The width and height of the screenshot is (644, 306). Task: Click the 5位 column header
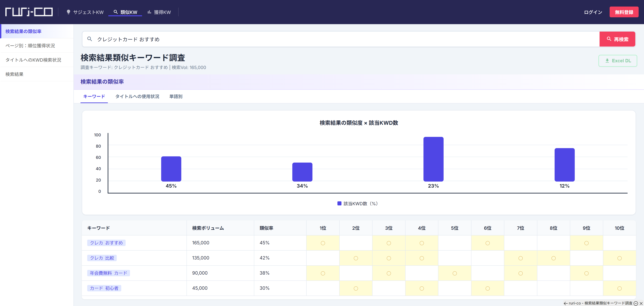454,228
